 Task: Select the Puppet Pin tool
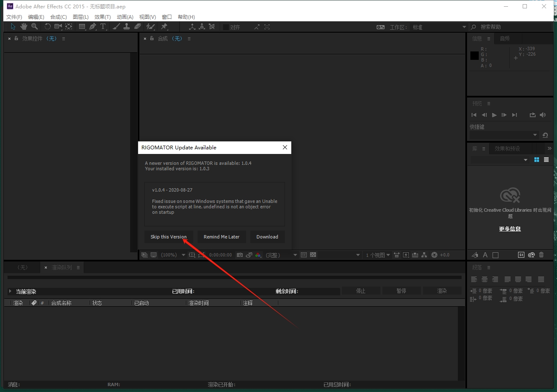point(164,27)
